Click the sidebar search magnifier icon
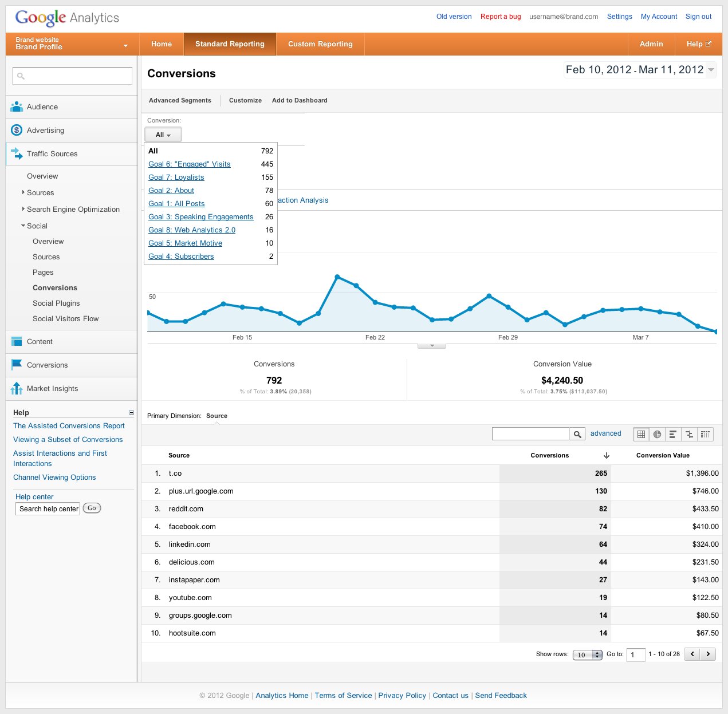 21,76
